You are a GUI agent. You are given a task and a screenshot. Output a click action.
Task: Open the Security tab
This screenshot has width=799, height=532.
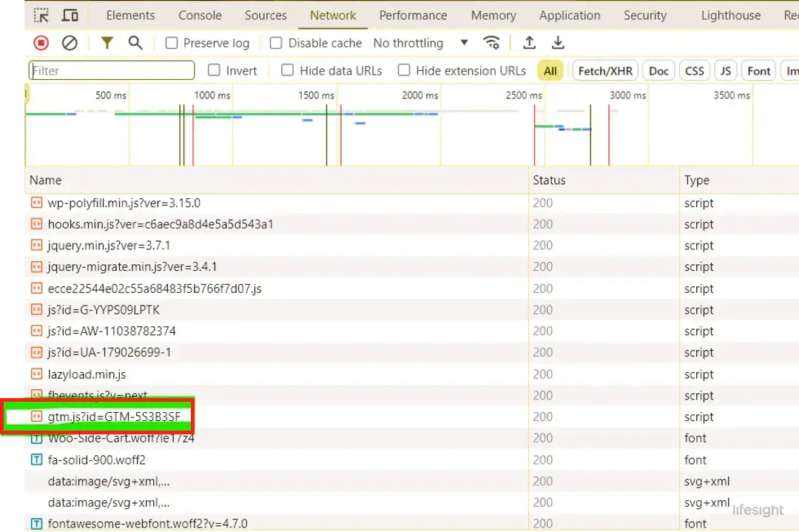point(645,16)
